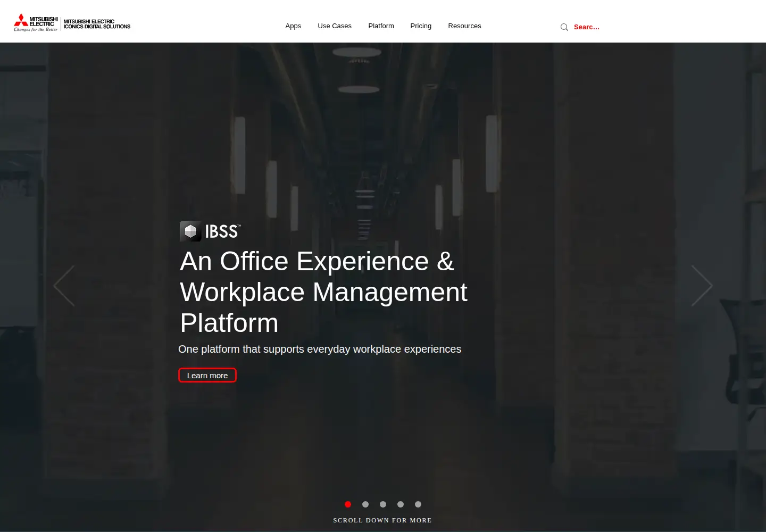The height and width of the screenshot is (532, 766).
Task: Click the IBSS cube logo icon
Action: [x=190, y=231]
